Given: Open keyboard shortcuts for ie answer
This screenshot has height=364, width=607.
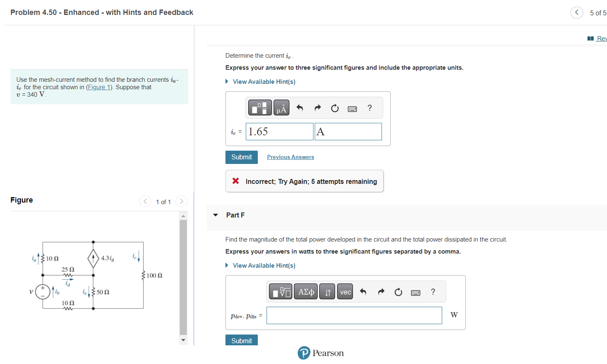Looking at the screenshot, I should [352, 108].
